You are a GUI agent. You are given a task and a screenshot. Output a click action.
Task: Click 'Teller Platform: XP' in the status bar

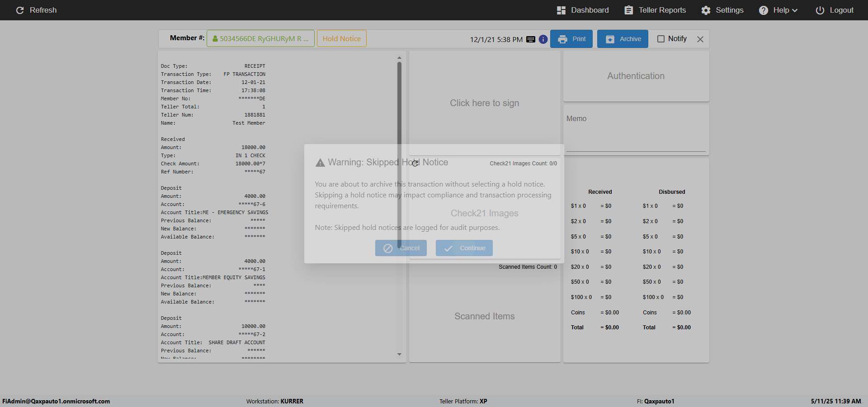coord(463,401)
